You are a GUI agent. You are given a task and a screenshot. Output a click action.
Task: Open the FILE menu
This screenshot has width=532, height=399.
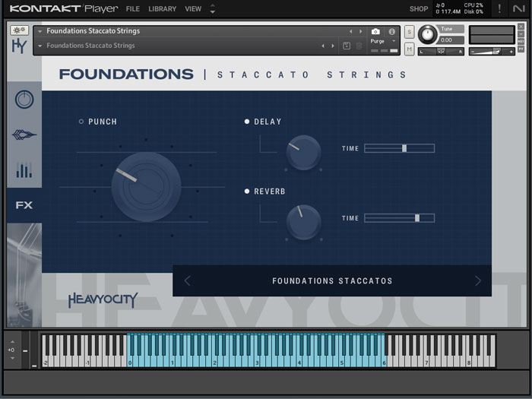coord(133,9)
